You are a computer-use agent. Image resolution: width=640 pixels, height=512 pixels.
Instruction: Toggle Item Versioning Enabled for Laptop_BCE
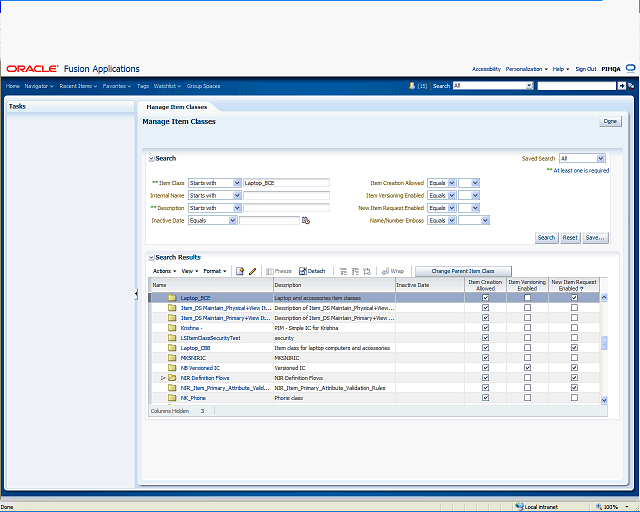pyautogui.click(x=527, y=298)
